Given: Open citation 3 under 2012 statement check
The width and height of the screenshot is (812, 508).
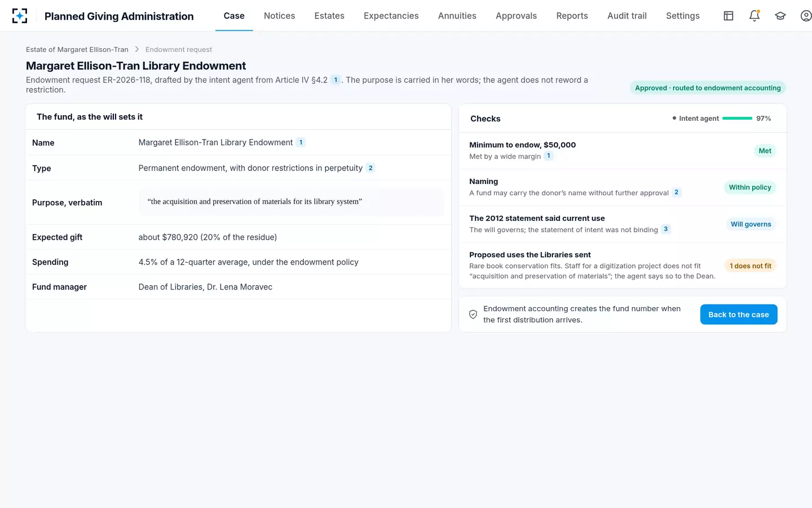Looking at the screenshot, I should (x=666, y=229).
